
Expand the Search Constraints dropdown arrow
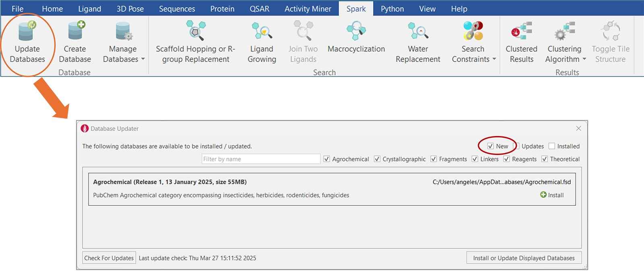(494, 60)
